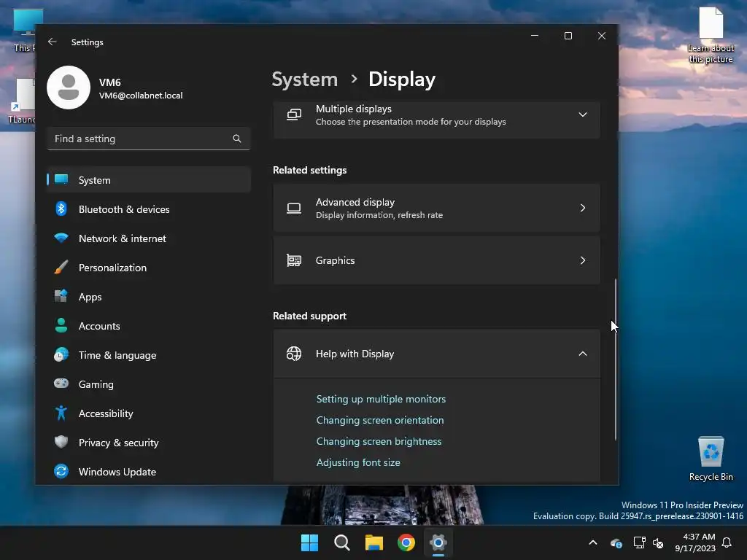Open the Advanced display card
This screenshot has width=747, height=560.
pyautogui.click(x=436, y=208)
